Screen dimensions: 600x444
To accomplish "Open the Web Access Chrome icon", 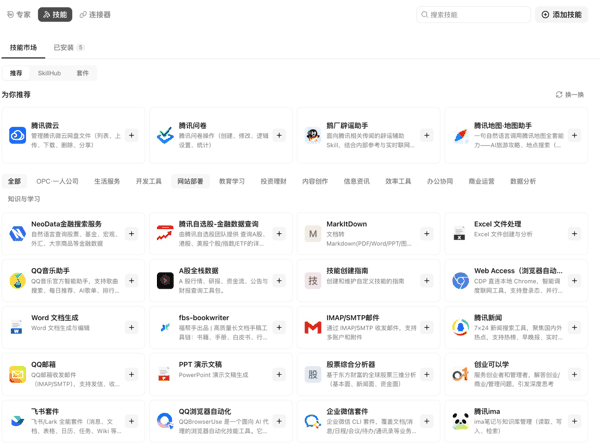I will 460,281.
